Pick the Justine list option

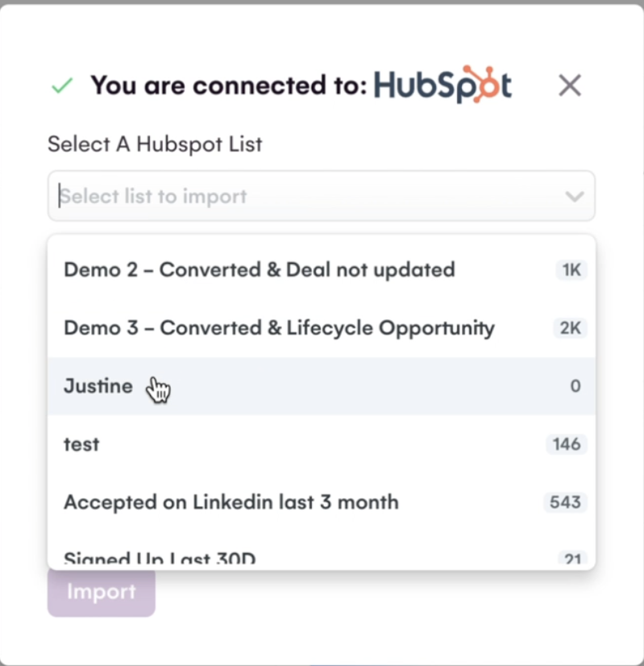click(98, 386)
